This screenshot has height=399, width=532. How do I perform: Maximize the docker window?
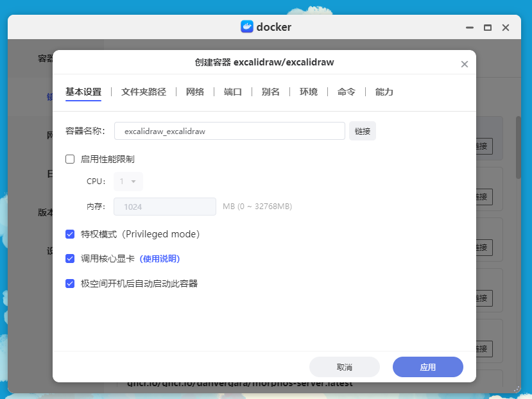[488, 28]
